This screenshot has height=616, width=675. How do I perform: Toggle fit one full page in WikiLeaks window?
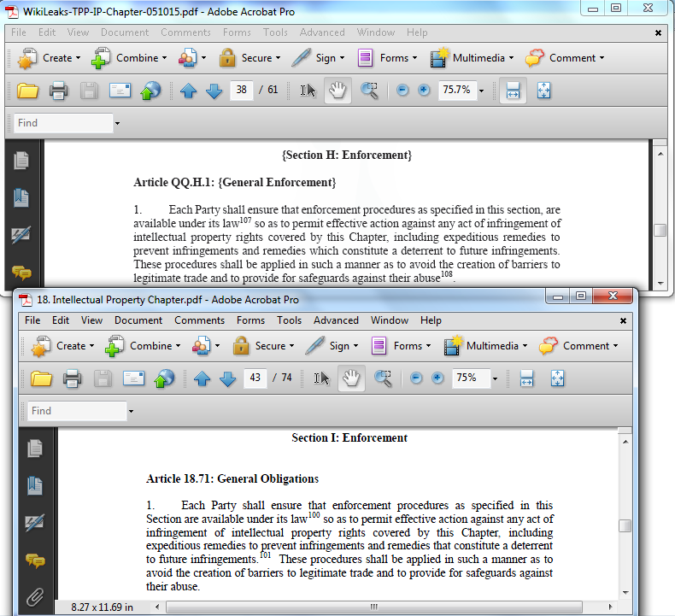(x=543, y=91)
